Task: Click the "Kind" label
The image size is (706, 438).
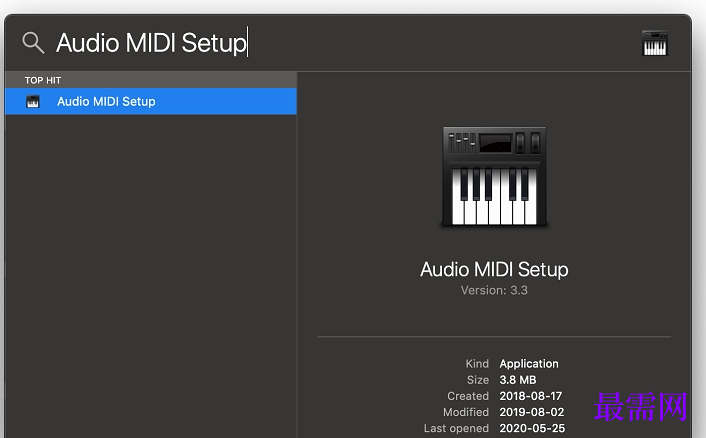Action: point(477,364)
